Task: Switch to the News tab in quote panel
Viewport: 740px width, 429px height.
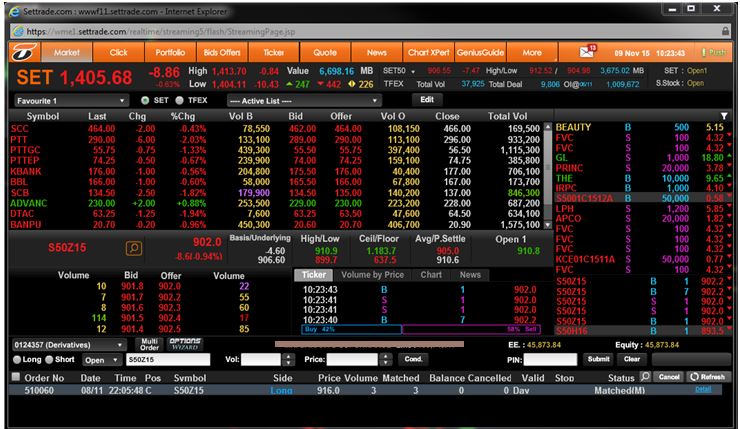Action: click(470, 275)
